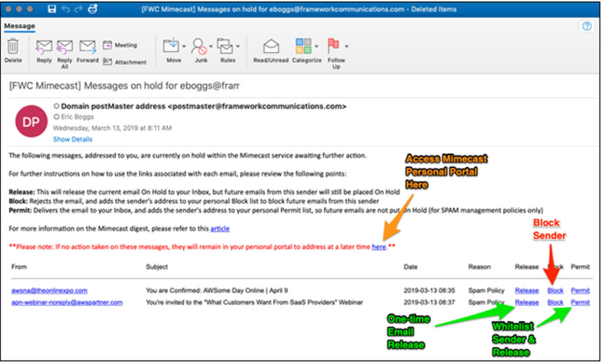Screen dimensions: 603x364
Task: Click date cell 2019-03-13 08:37
Action: tap(429, 302)
